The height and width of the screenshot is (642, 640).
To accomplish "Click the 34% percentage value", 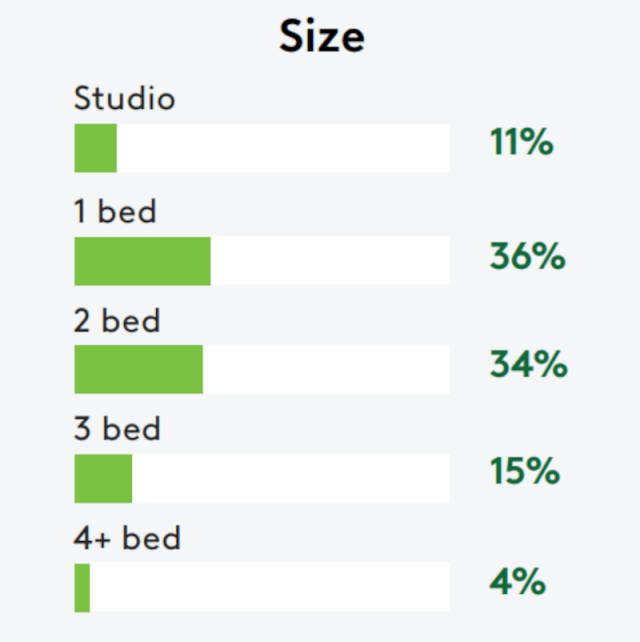I will (x=528, y=365).
